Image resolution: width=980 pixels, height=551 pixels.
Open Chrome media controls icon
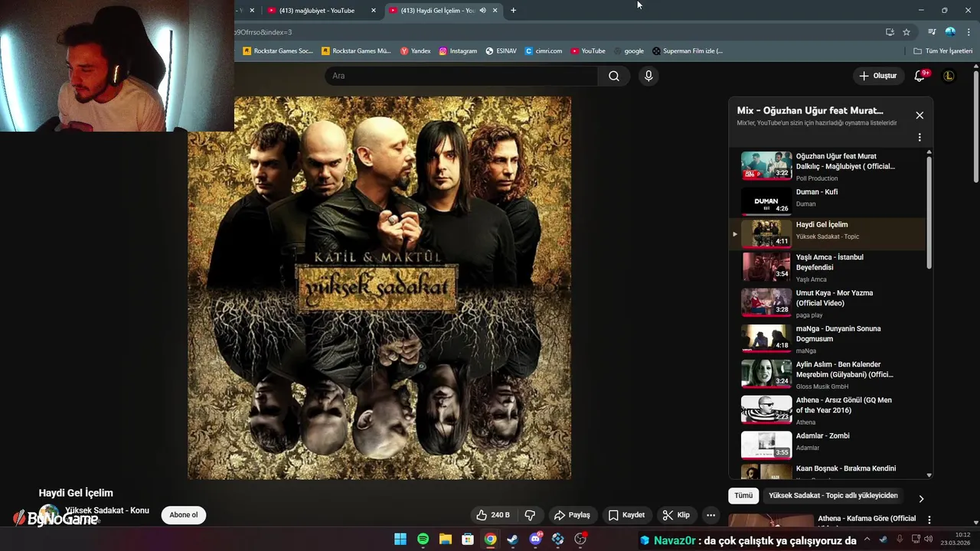coord(932,32)
